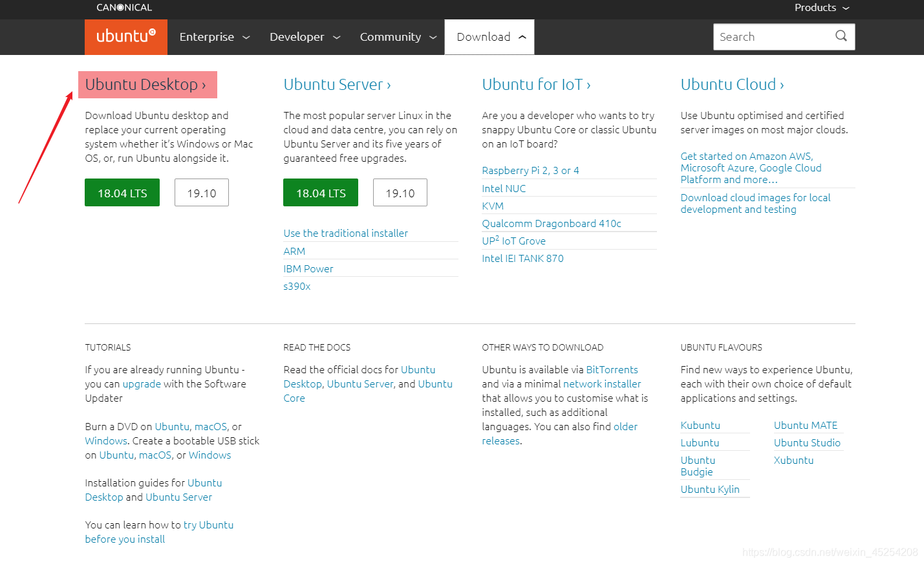Click 'Get started on Amazon AWS' link
Viewport: 924px width, 564px height.
[x=751, y=168]
